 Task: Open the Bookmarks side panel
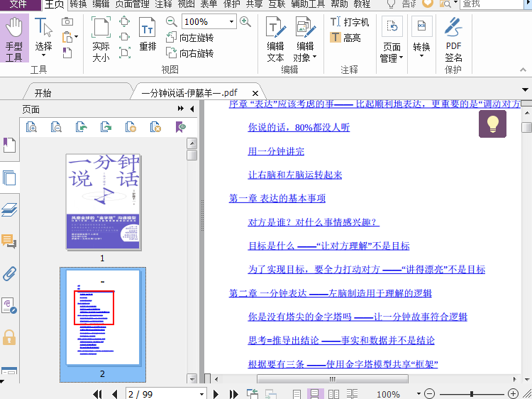click(9, 146)
